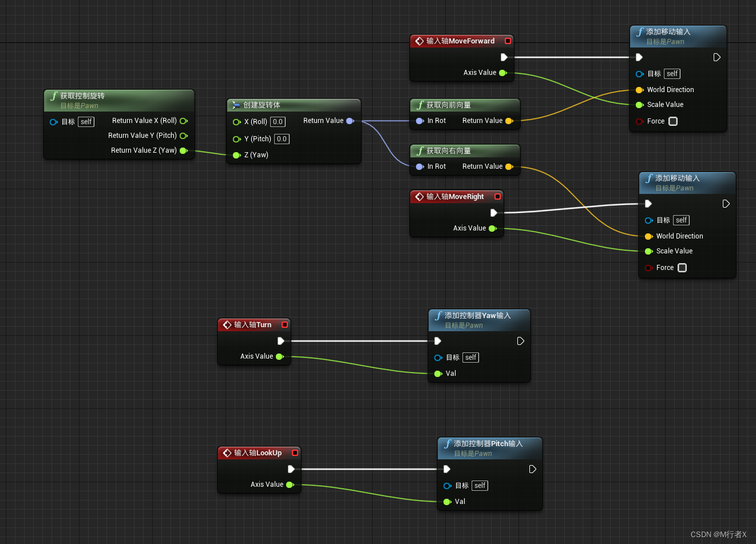Click In Rot pin of 获取向右向量
Image resolution: width=756 pixels, height=544 pixels.
(420, 166)
